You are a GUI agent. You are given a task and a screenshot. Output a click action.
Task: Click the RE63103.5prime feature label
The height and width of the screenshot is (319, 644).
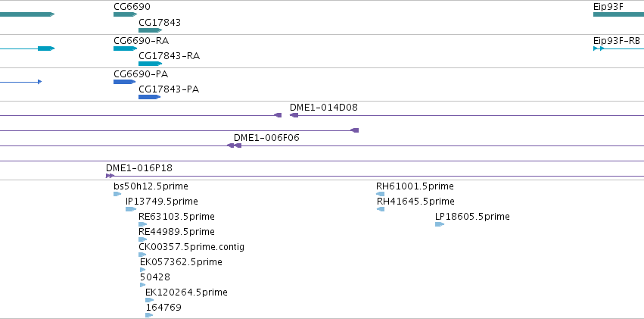[x=176, y=217]
